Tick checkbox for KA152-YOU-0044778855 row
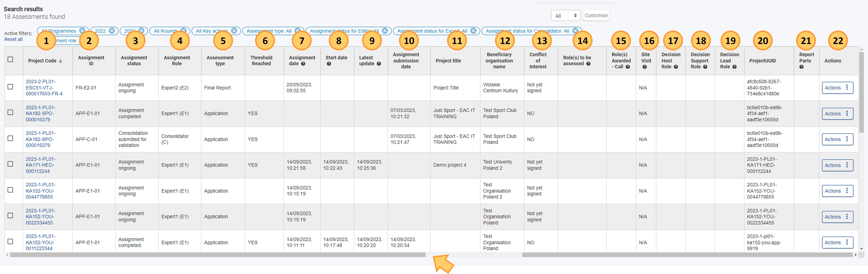Viewport: 868px width, 274px height. (10, 190)
